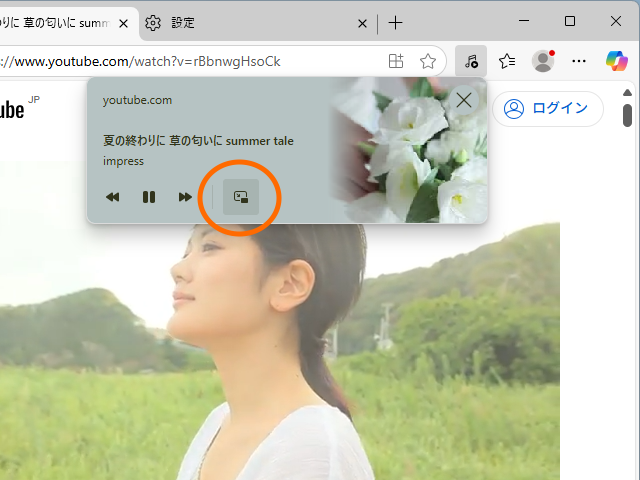This screenshot has height=480, width=640.
Task: Open a new browser tab
Action: (x=395, y=23)
